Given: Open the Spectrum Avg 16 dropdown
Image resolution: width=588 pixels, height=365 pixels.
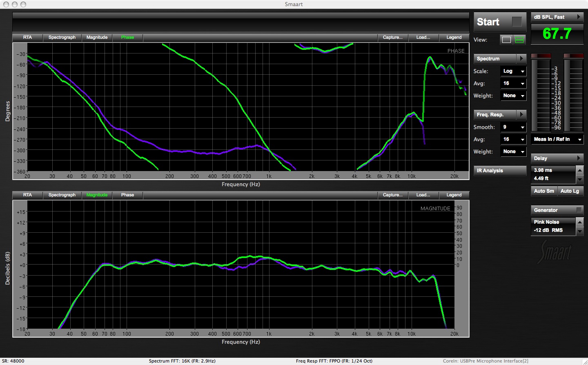Looking at the screenshot, I should point(513,83).
